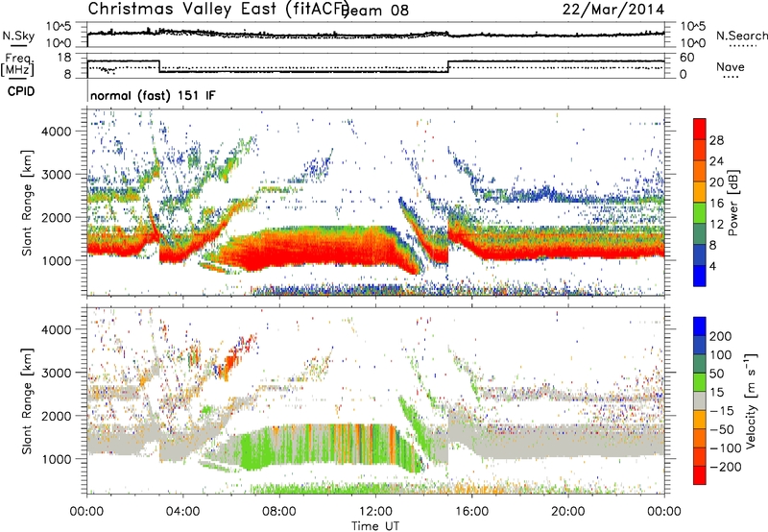Click the blue top segment of Velocity colorbar
The height and width of the screenshot is (532, 768).
point(700,326)
